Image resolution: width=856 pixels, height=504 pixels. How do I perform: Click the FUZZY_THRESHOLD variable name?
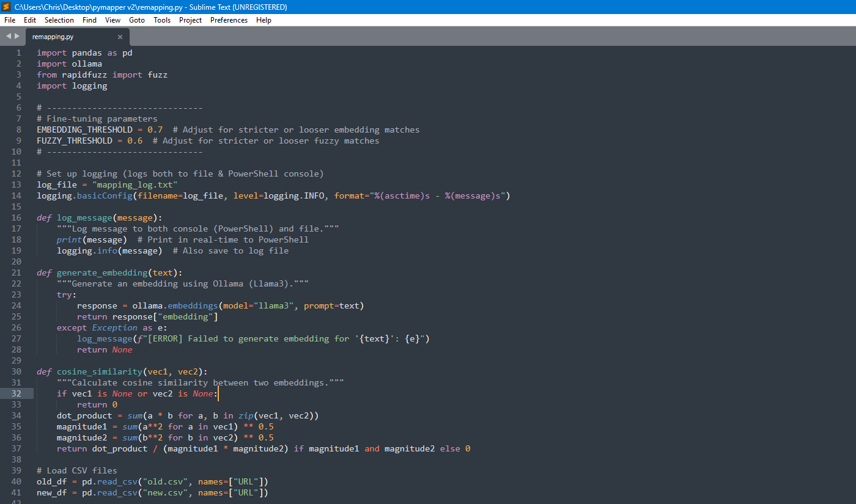[74, 141]
